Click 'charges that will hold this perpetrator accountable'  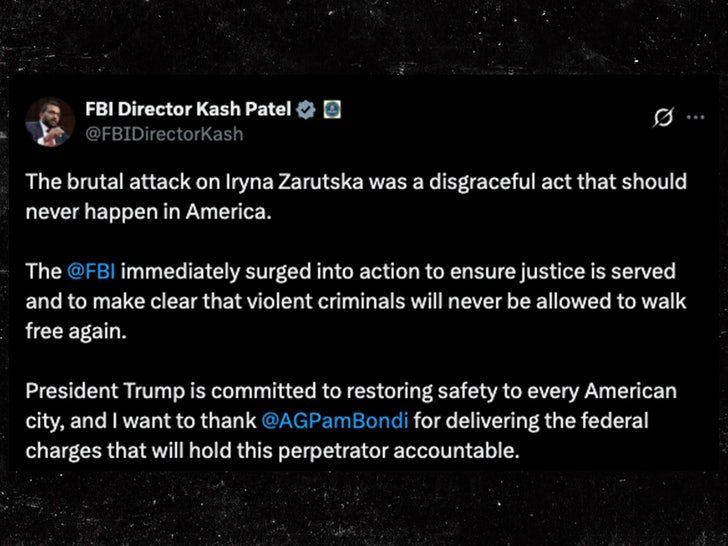(x=270, y=449)
